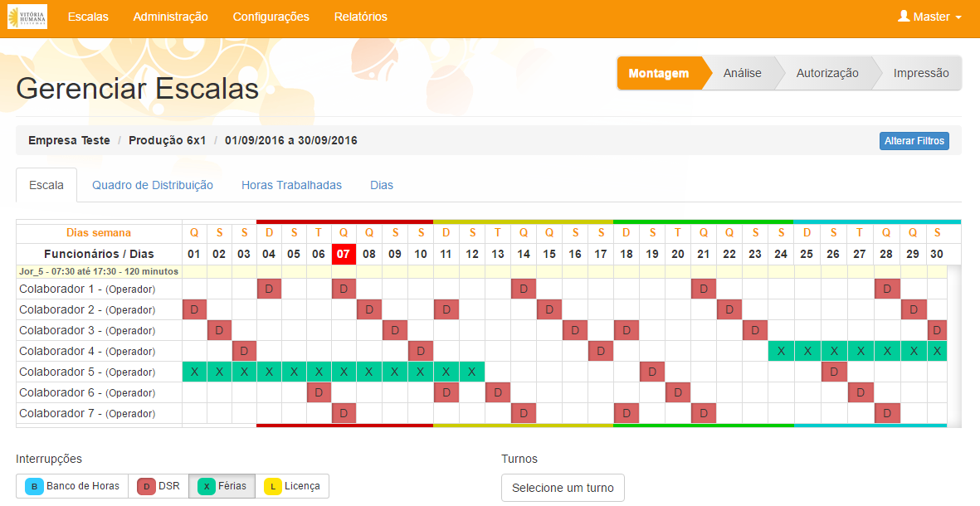Screen dimensions: 980x506
Task: Click Colaborador 5 Férias marker on day 01
Action: [194, 372]
